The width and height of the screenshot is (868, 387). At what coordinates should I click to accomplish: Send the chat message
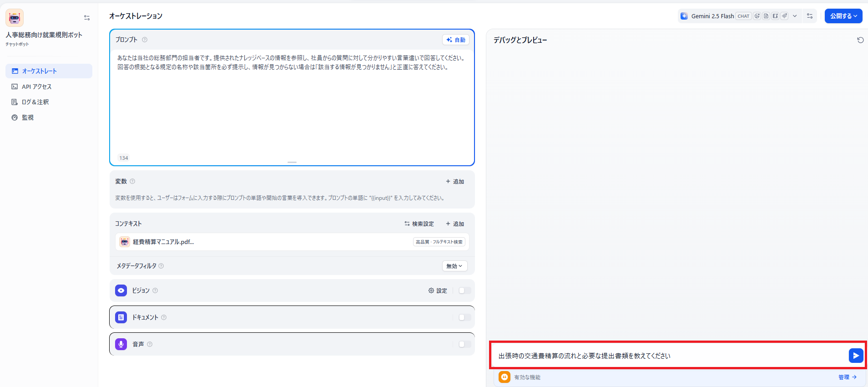point(856,356)
